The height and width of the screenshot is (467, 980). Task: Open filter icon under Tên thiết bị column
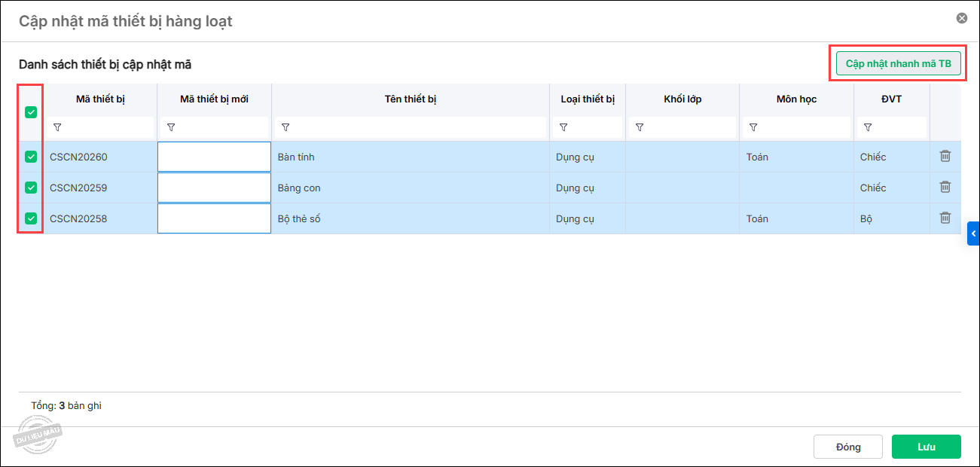tap(285, 127)
